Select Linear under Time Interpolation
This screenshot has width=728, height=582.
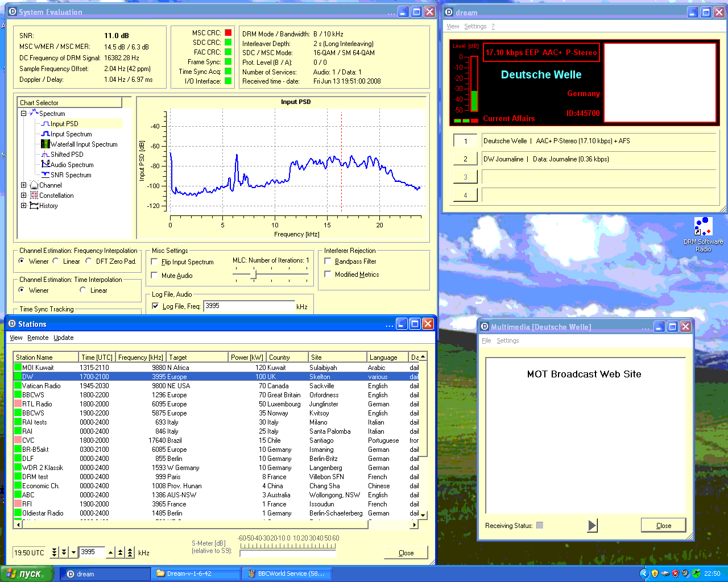pos(83,290)
